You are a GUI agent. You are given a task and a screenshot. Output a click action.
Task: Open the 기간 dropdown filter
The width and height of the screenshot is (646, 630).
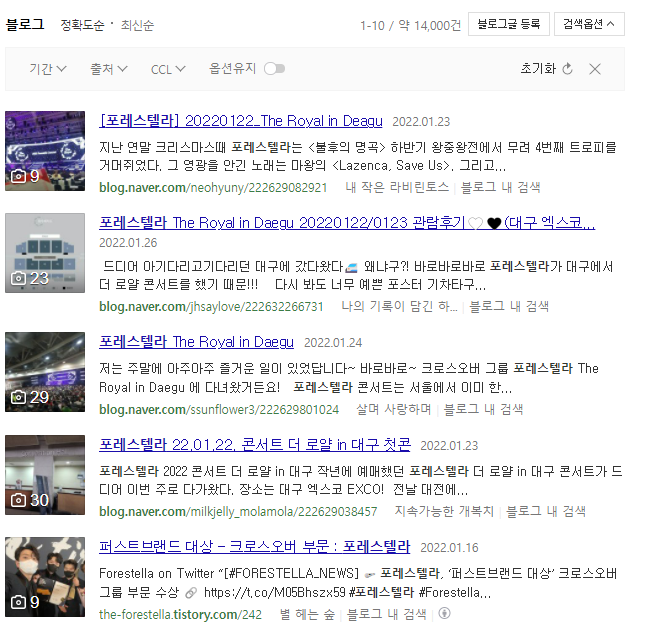(x=48, y=69)
